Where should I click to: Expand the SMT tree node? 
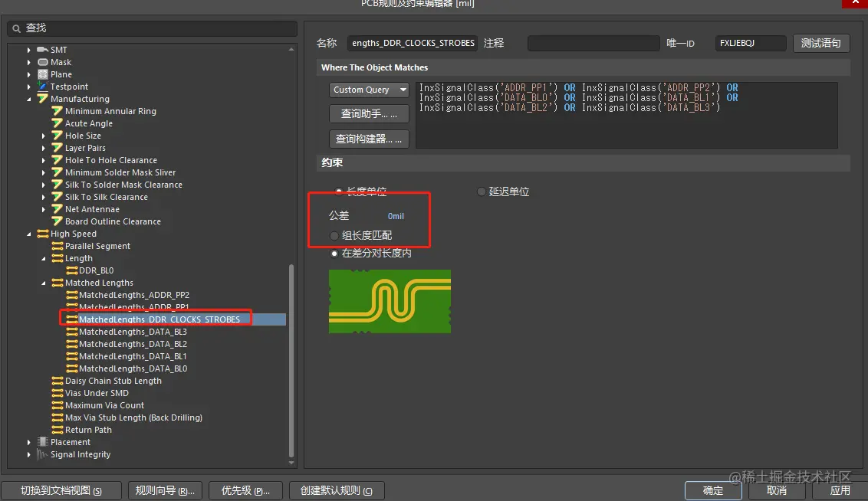29,50
